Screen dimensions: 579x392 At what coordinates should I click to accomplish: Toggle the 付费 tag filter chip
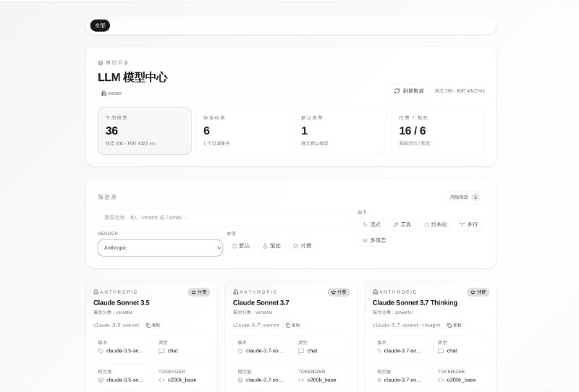point(303,246)
